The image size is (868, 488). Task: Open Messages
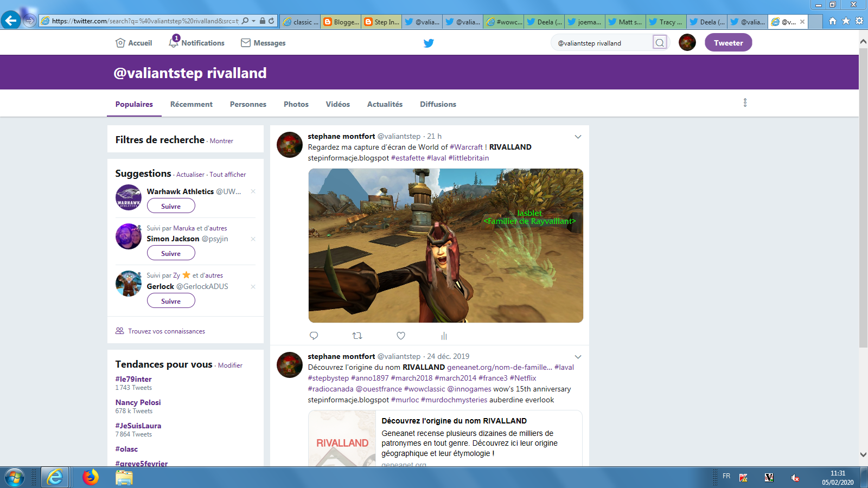263,43
